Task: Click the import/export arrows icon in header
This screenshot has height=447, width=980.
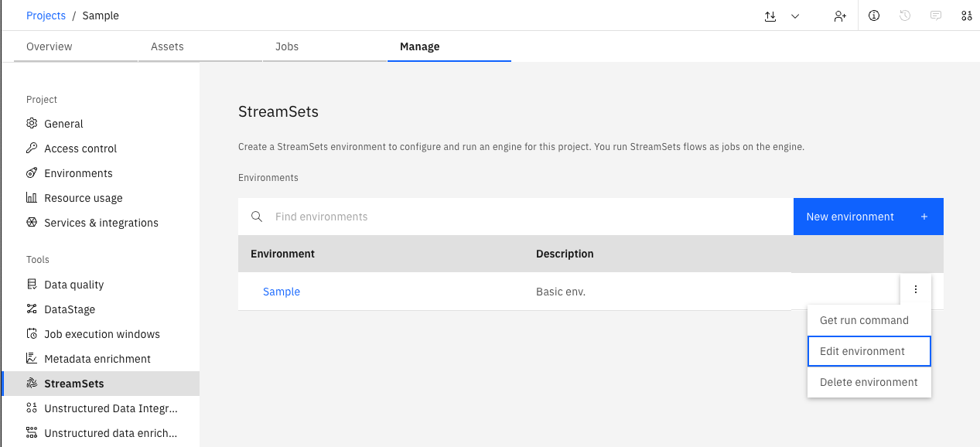Action: point(770,15)
